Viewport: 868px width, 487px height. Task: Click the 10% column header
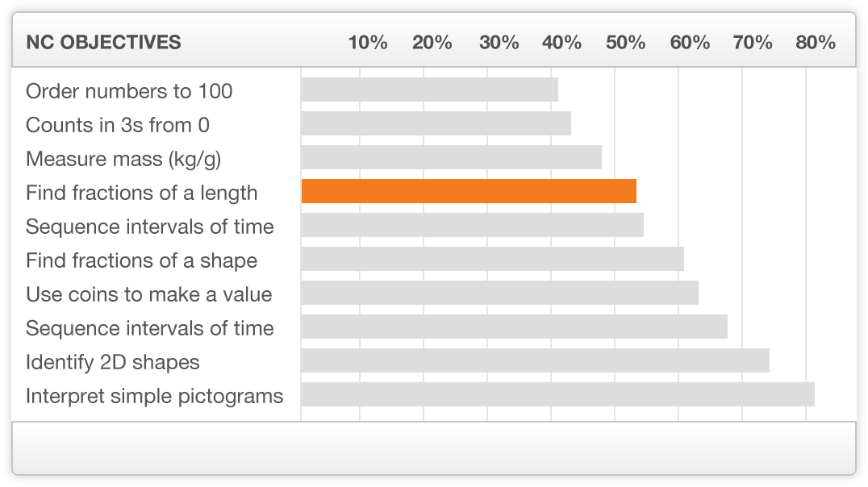coord(368,43)
